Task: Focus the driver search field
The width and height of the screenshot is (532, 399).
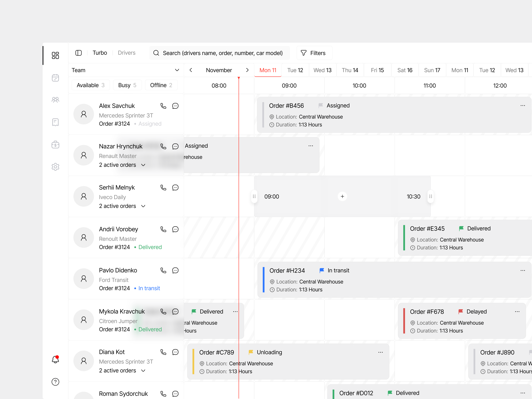Action: (x=220, y=53)
